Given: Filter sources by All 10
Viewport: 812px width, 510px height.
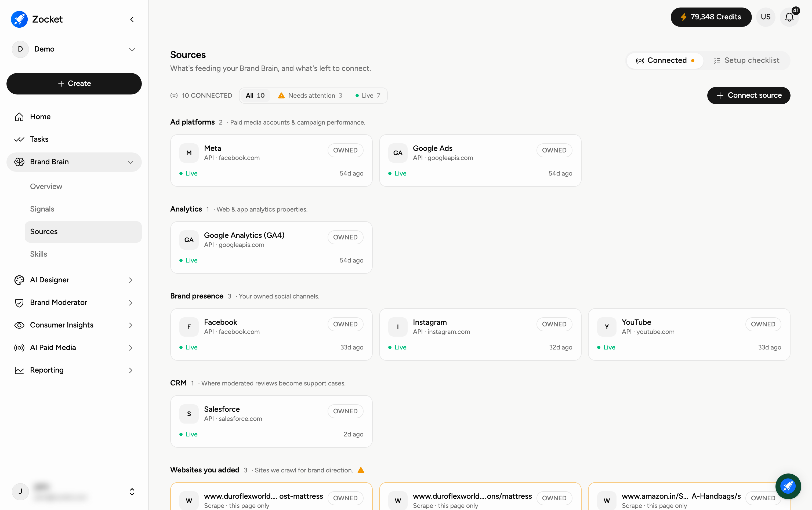Looking at the screenshot, I should pos(255,96).
